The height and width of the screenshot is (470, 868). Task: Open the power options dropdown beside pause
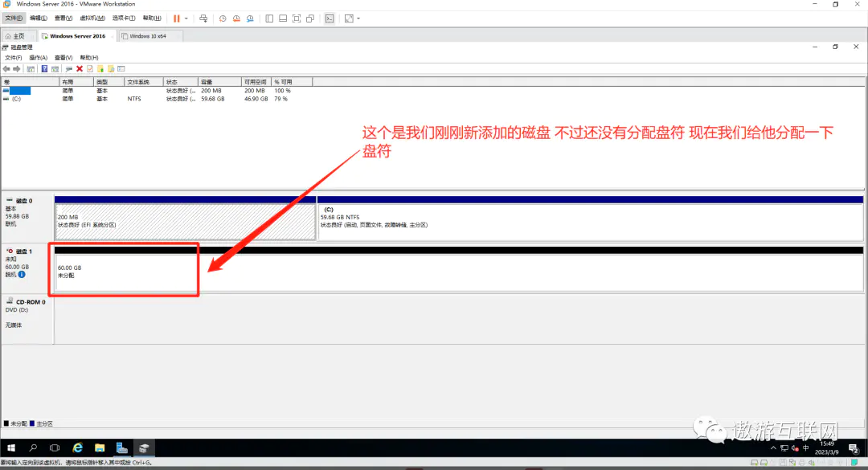point(186,18)
